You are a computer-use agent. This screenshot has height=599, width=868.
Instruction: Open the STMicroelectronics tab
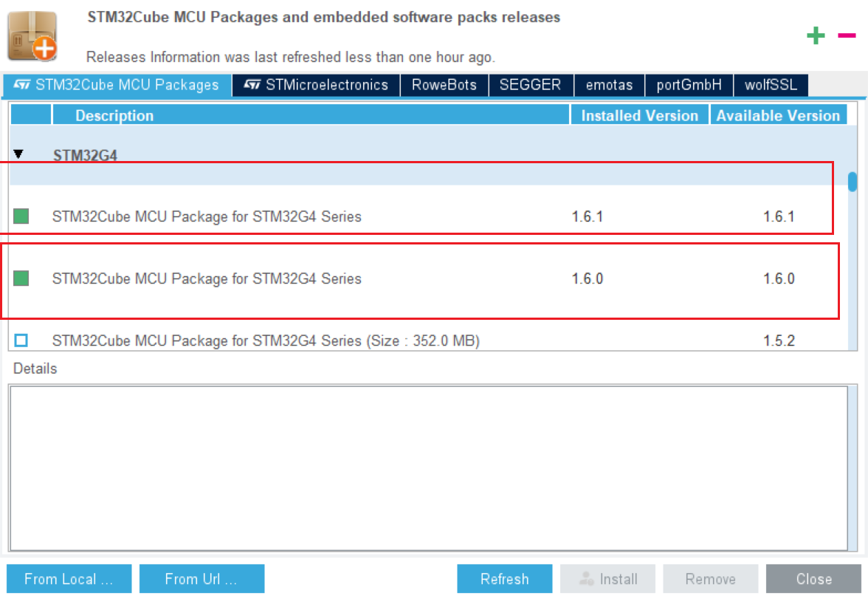click(316, 86)
